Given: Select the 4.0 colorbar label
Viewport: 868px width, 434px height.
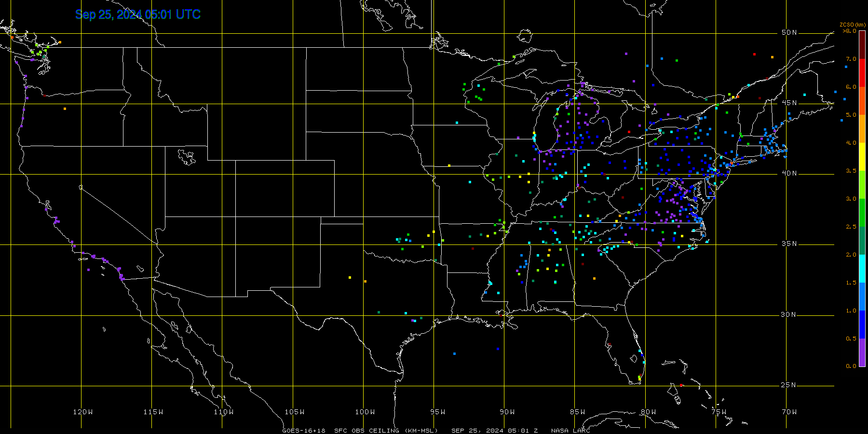Looking at the screenshot, I should pyautogui.click(x=851, y=143).
